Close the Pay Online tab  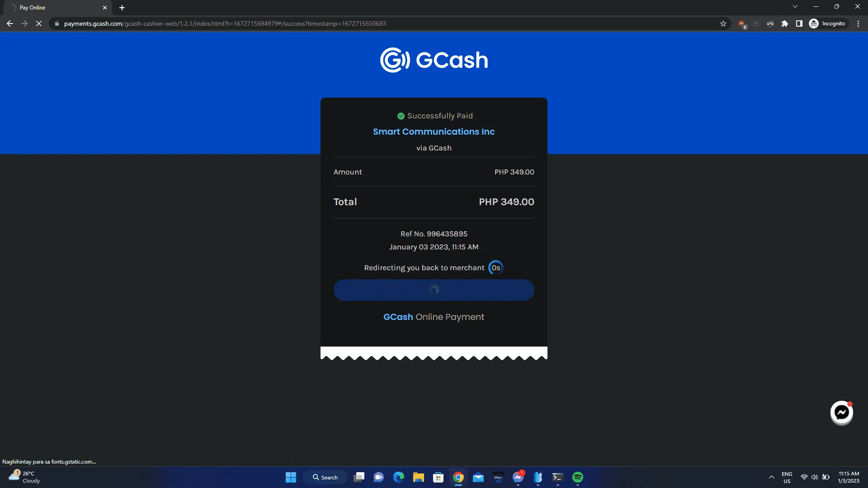pos(105,8)
